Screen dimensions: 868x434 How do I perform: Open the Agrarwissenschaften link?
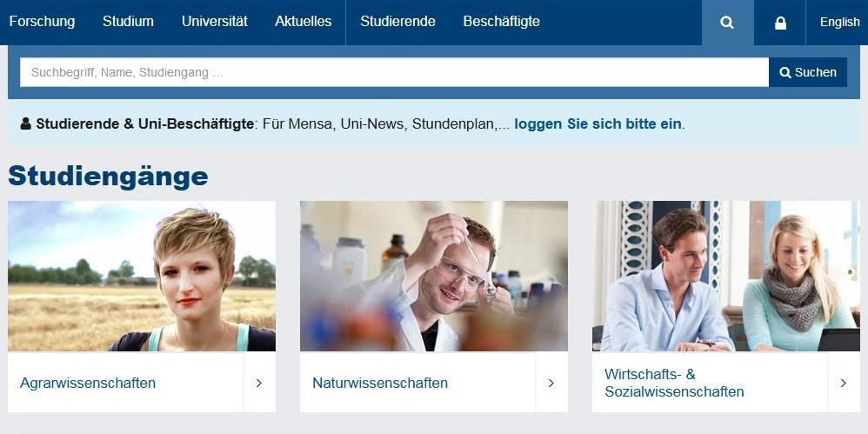[88, 383]
